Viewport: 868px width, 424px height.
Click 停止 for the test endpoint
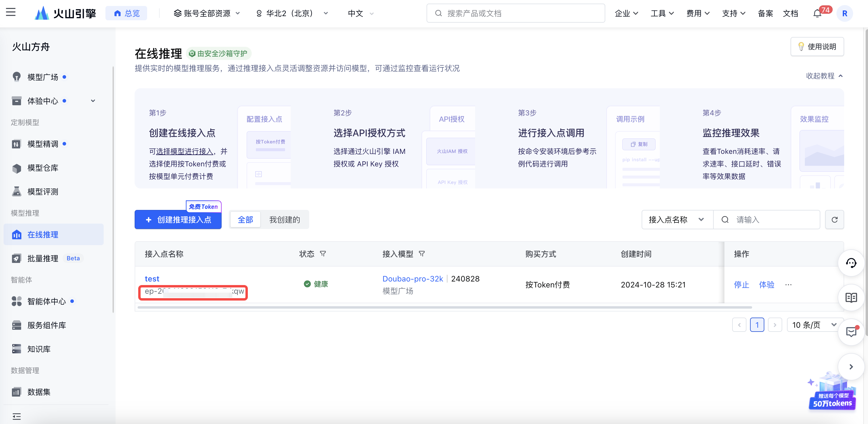pos(741,285)
